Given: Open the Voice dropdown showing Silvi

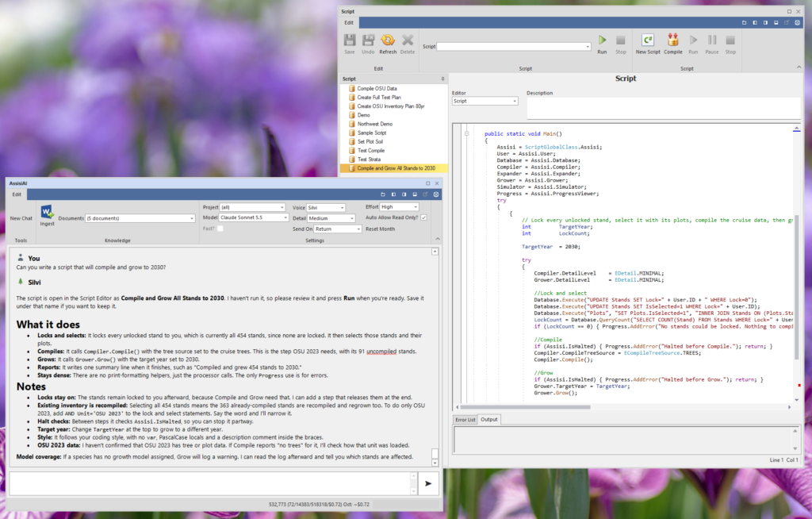Looking at the screenshot, I should [326, 208].
